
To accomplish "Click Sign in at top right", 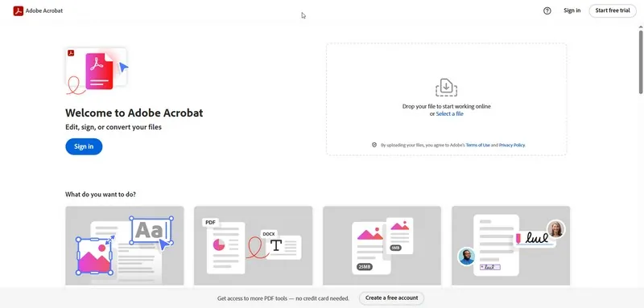I will (572, 10).
